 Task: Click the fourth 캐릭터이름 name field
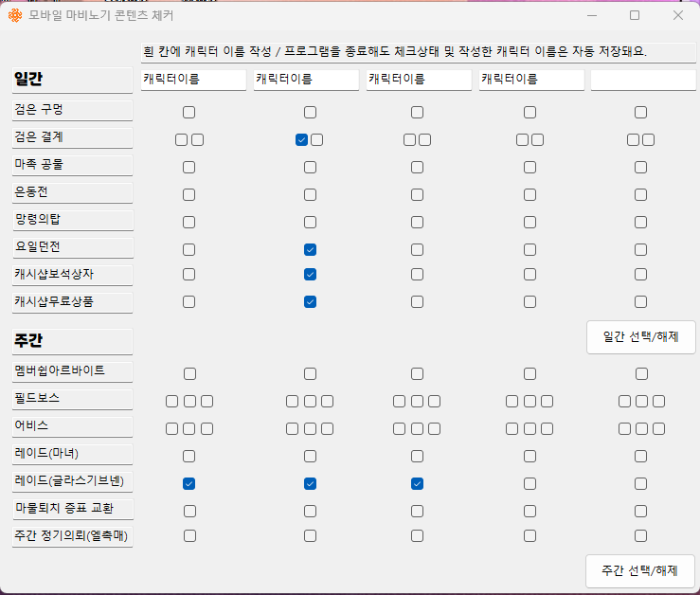point(531,80)
